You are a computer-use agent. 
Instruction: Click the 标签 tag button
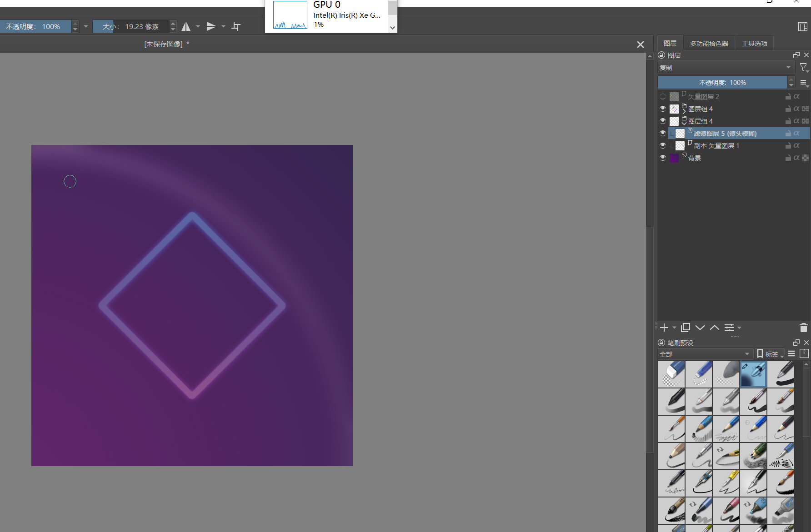[x=770, y=354]
